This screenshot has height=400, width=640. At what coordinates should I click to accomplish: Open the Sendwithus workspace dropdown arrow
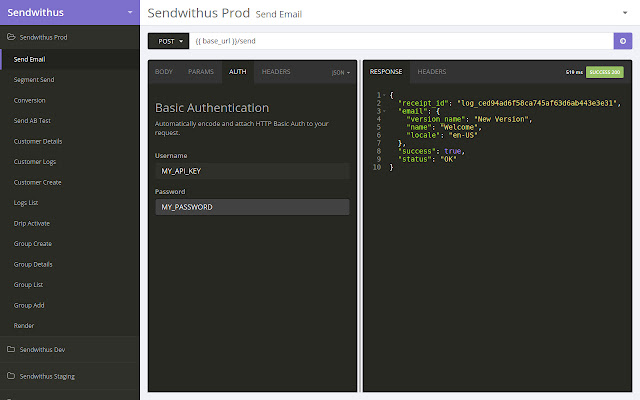(130, 13)
